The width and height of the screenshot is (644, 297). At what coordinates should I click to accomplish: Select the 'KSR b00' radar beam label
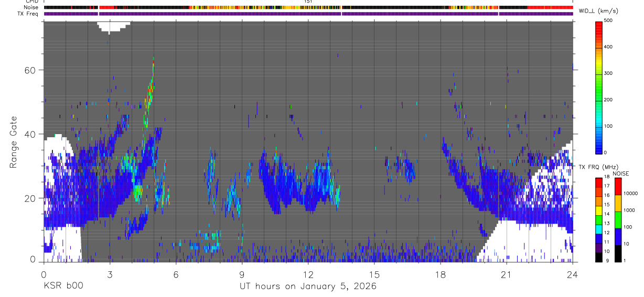(x=63, y=287)
